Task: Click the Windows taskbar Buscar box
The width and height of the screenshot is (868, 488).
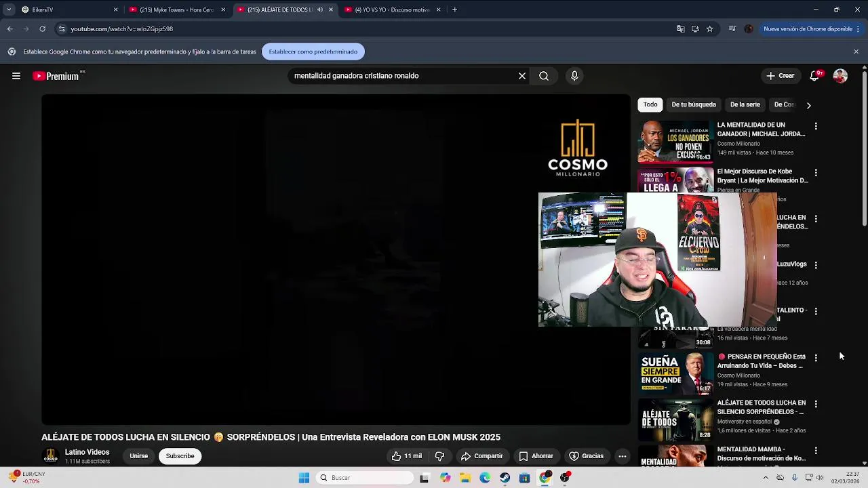Action: pos(366,478)
